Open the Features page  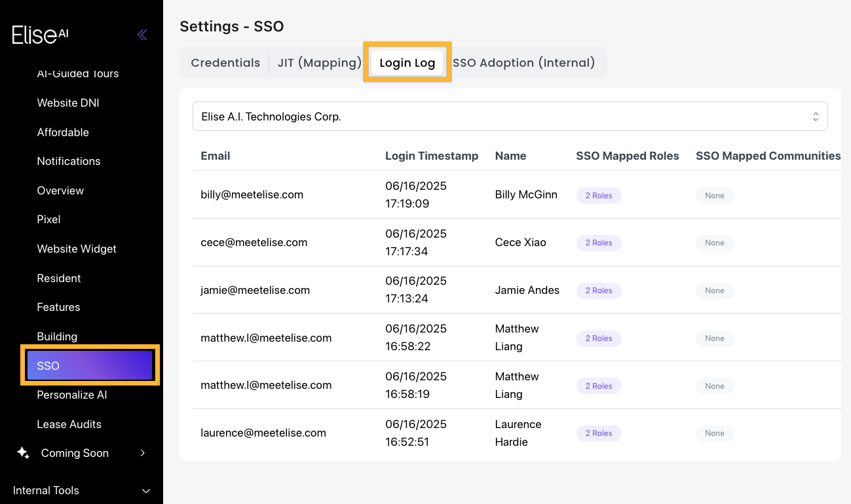[58, 307]
